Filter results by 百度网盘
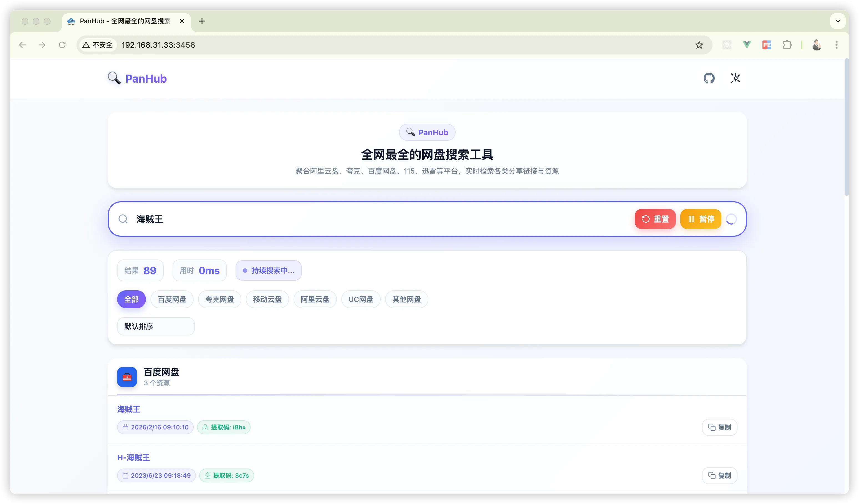This screenshot has width=859, height=504. (172, 299)
